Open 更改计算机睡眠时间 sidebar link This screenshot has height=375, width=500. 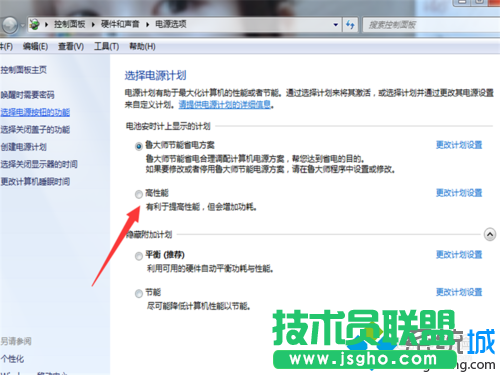[35, 182]
